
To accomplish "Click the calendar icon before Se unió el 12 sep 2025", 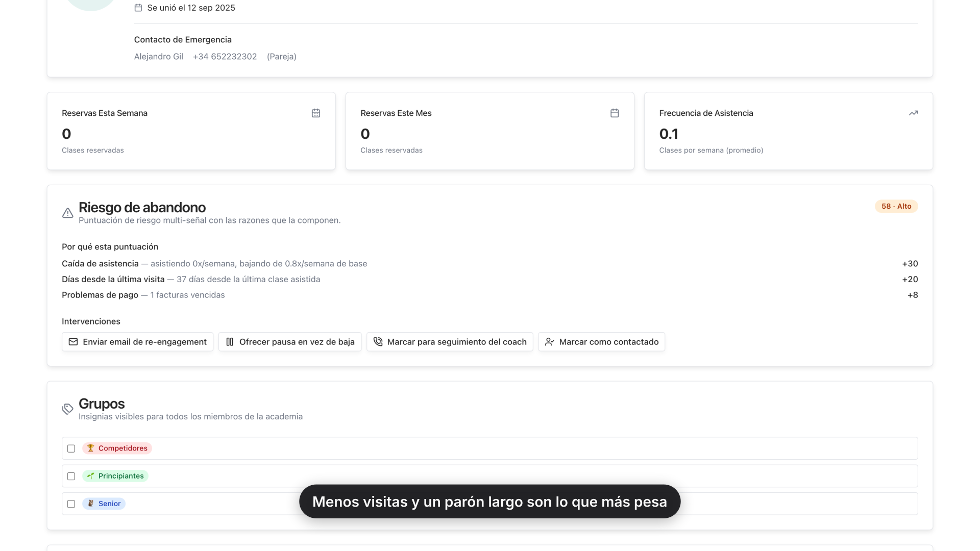I will (x=138, y=8).
